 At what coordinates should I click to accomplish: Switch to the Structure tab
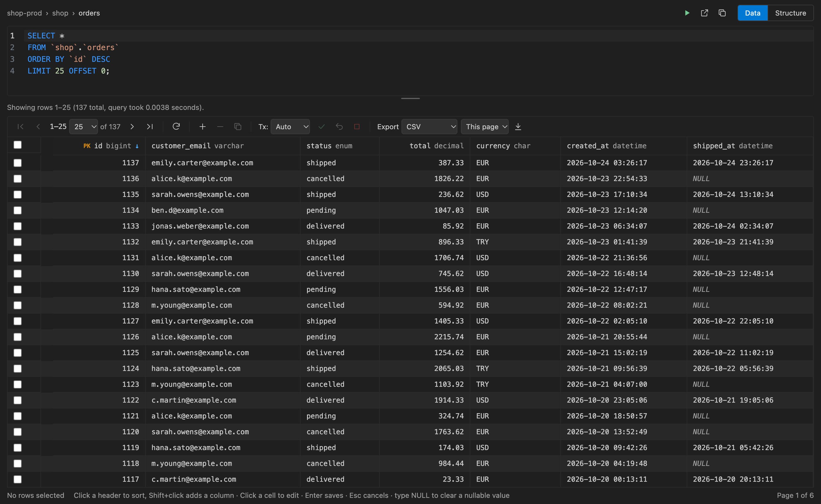click(790, 13)
